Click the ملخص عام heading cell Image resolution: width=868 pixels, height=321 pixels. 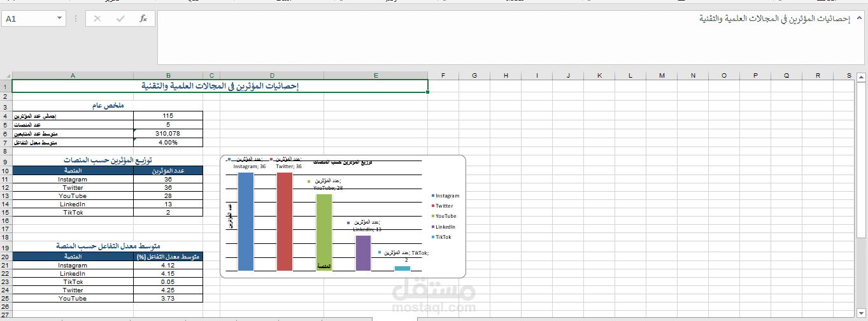[x=107, y=106]
